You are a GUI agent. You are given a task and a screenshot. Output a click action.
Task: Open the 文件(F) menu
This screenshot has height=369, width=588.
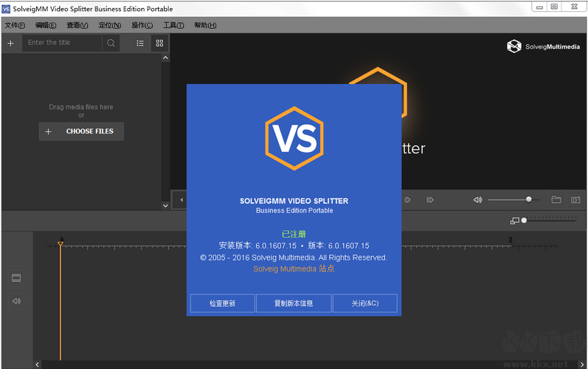15,25
